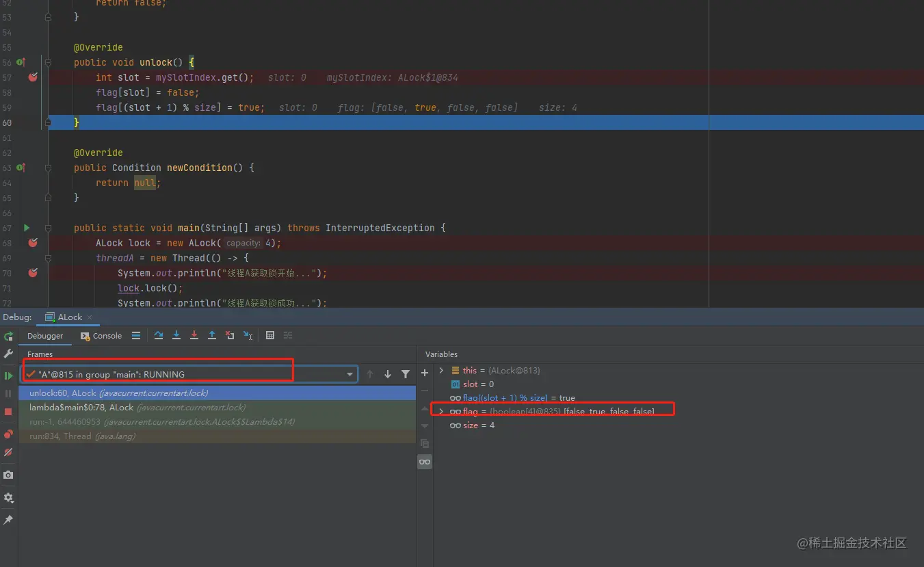
Task: Open the Evaluate Expression calculator
Action: click(x=270, y=336)
